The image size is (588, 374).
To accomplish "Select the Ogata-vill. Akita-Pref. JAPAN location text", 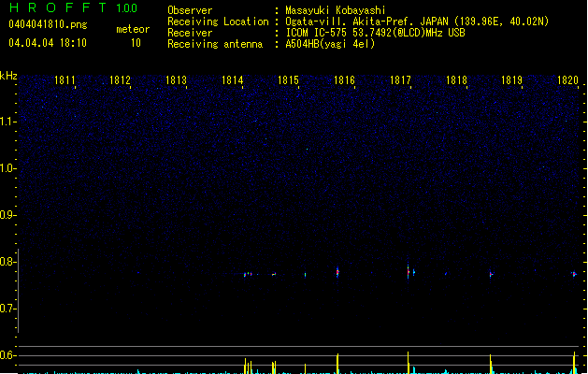I will coord(417,22).
